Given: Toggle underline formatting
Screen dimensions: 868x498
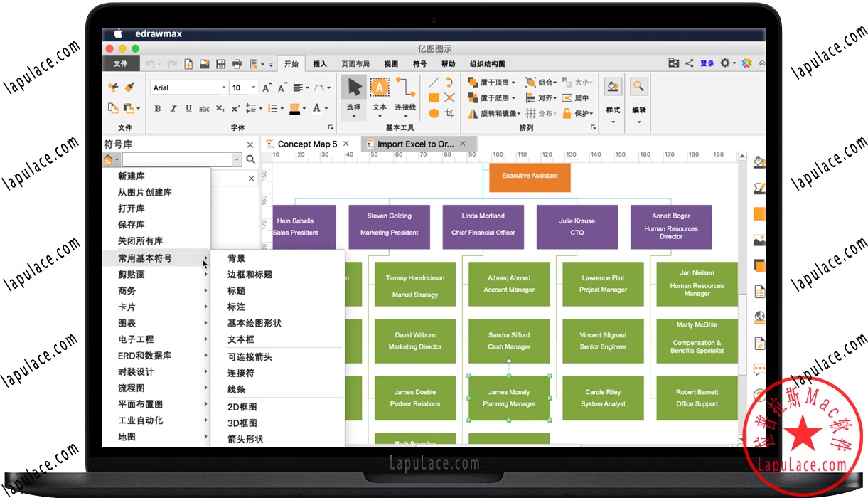Looking at the screenshot, I should click(x=188, y=109).
